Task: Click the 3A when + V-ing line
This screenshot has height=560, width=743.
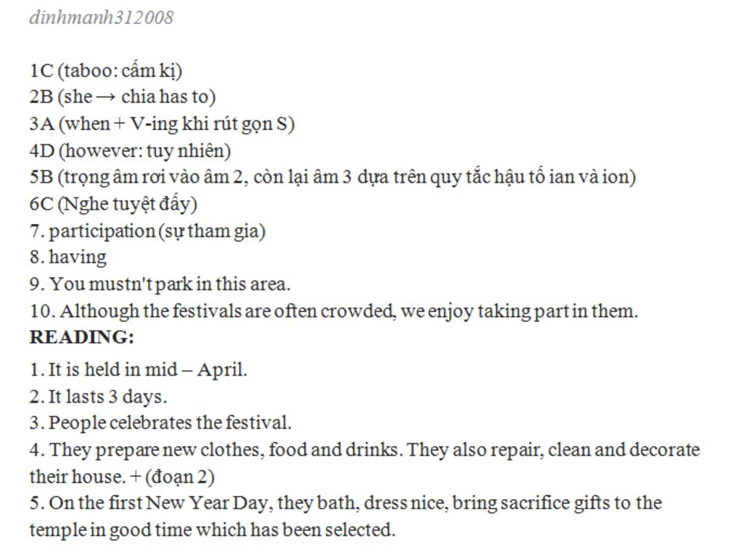Action: pos(162,123)
